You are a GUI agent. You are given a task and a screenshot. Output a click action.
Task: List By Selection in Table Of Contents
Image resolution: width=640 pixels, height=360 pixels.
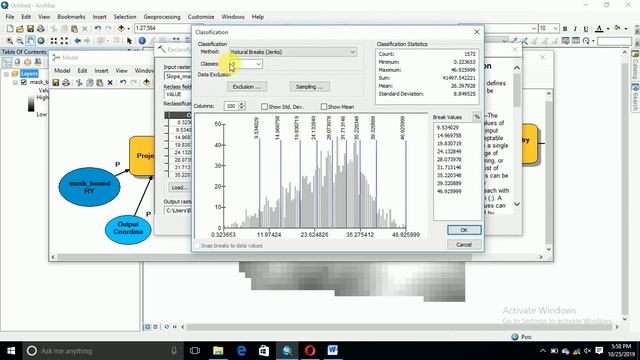(38, 62)
